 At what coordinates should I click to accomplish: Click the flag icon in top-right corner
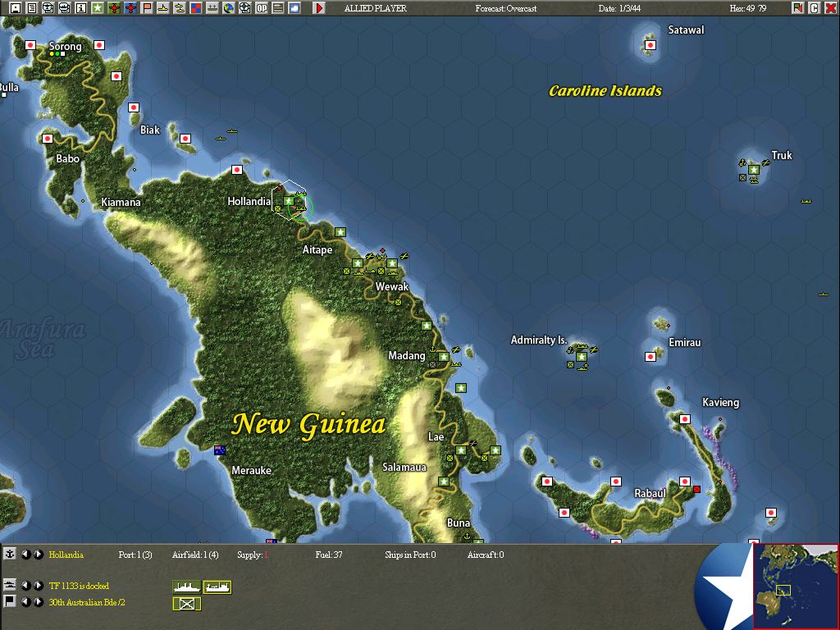point(797,8)
